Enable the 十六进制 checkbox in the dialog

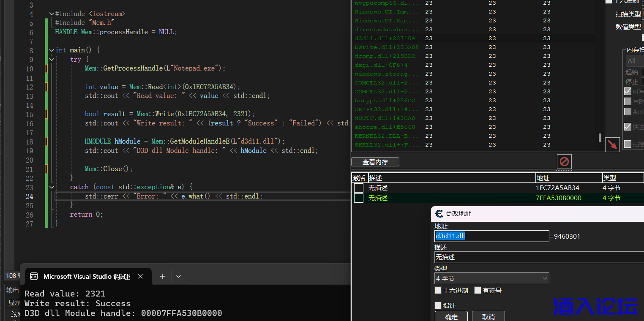pos(438,291)
